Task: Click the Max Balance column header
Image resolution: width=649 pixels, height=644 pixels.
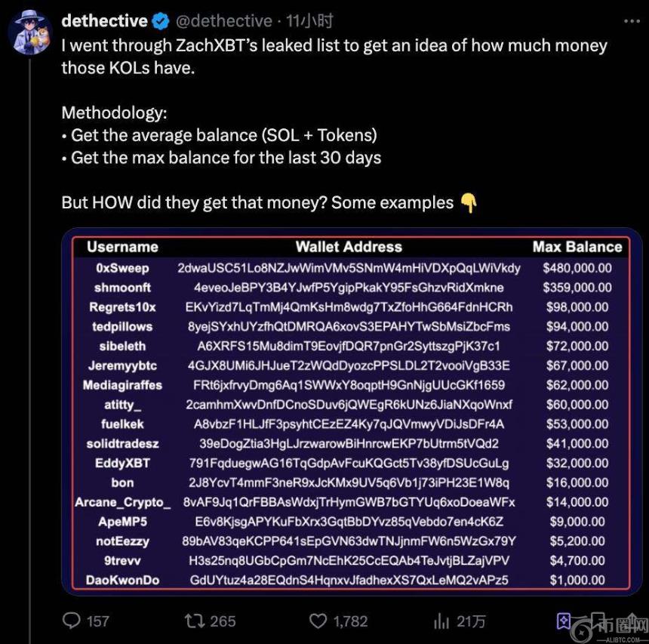Action: click(x=577, y=247)
